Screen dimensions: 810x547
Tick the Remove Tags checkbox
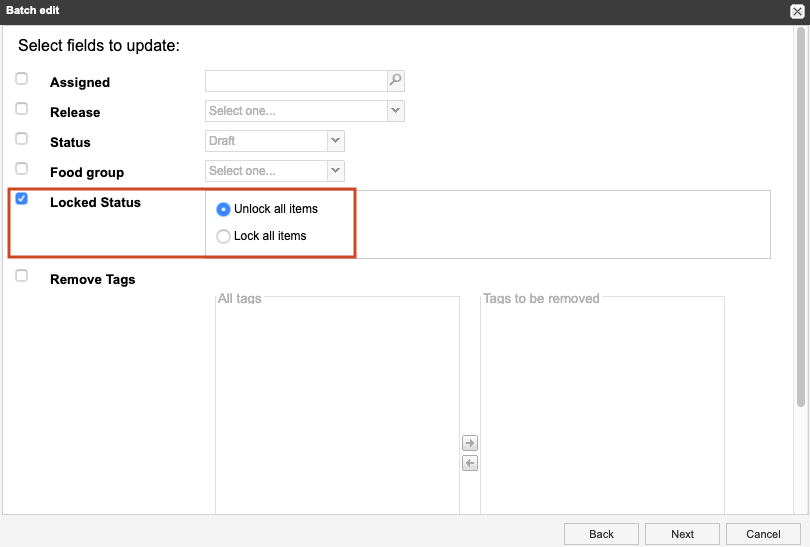click(x=22, y=276)
